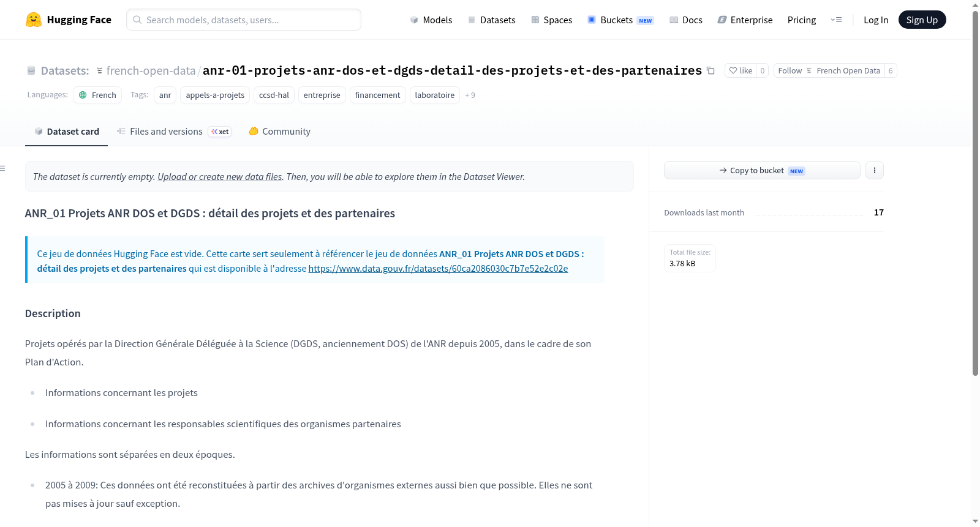This screenshot has width=980, height=527.
Task: Select the Dataset card tab
Action: (x=66, y=131)
